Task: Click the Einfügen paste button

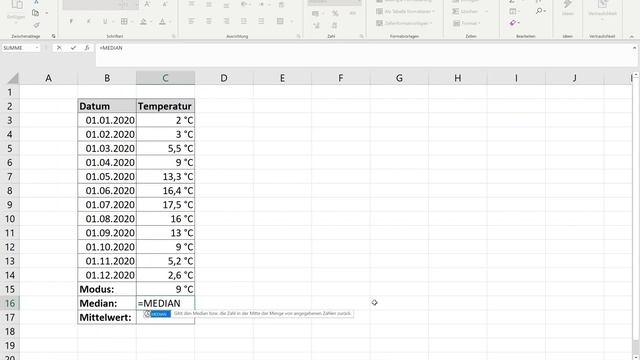Action: point(16,10)
